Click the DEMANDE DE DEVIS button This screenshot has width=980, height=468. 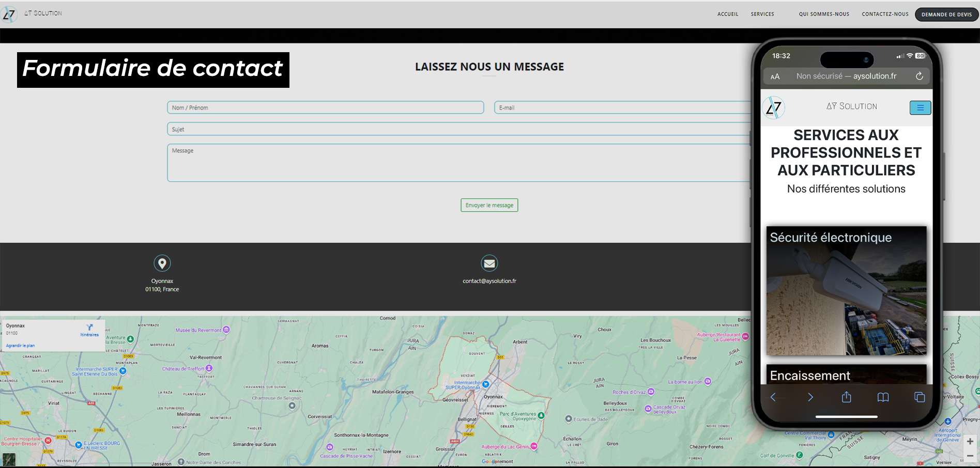946,14
